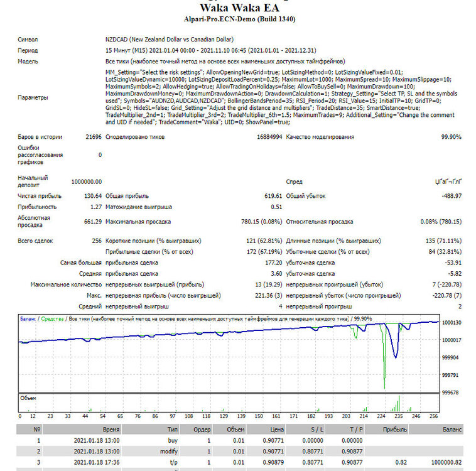This screenshot has height=471, width=476.
Task: Select the expected payoff value 0.51
Action: pos(276,207)
